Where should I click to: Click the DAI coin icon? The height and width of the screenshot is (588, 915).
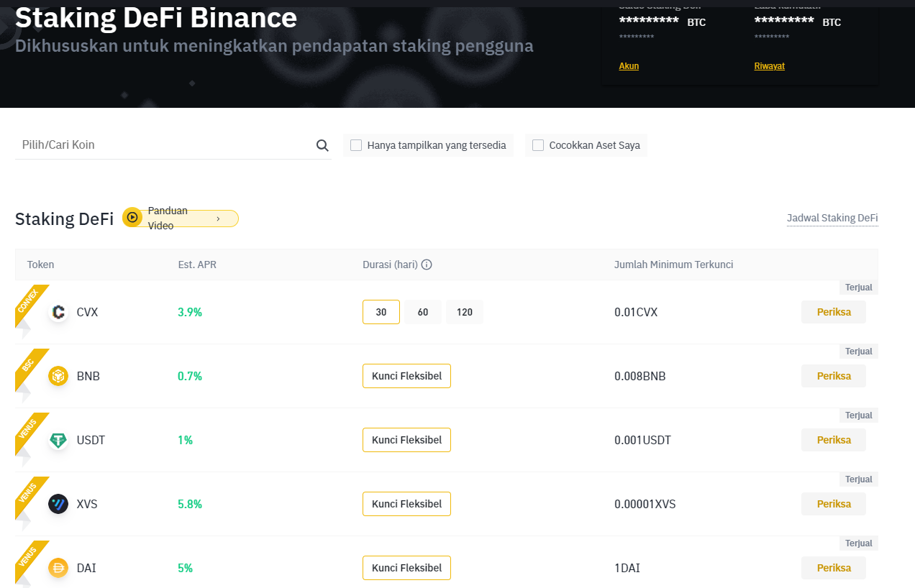(58, 568)
